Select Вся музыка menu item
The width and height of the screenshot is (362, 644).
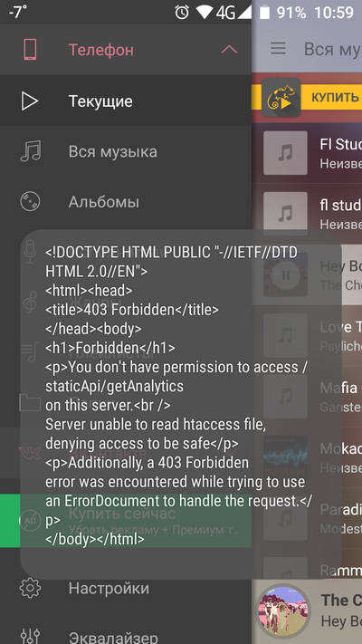tap(126, 151)
